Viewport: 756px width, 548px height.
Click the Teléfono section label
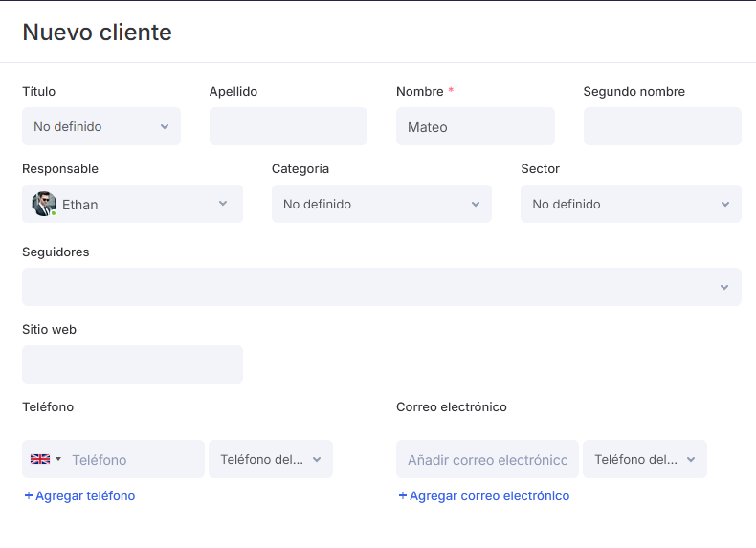pyautogui.click(x=48, y=406)
